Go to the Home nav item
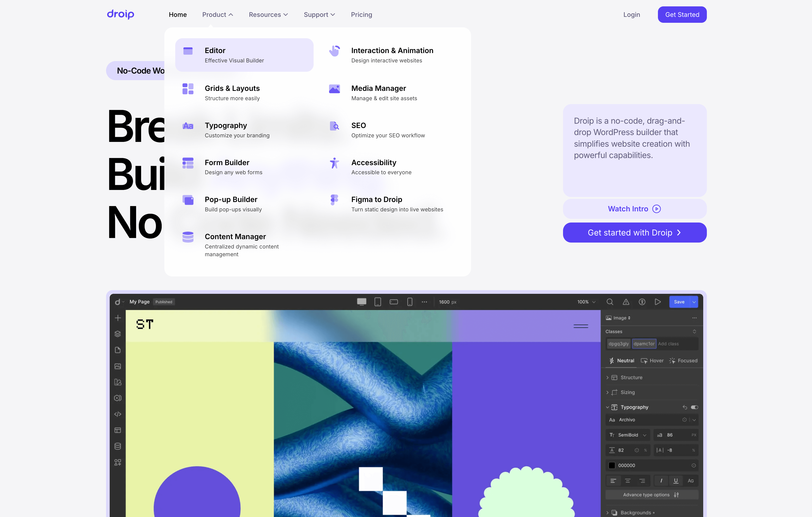 pyautogui.click(x=178, y=15)
